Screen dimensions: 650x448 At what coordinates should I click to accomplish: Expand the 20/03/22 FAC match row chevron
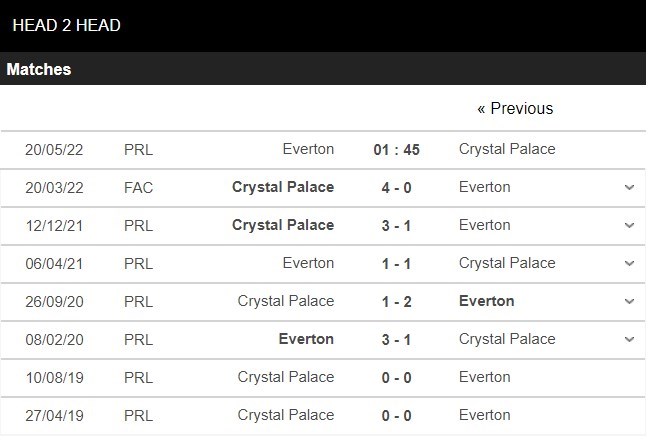[x=629, y=187]
